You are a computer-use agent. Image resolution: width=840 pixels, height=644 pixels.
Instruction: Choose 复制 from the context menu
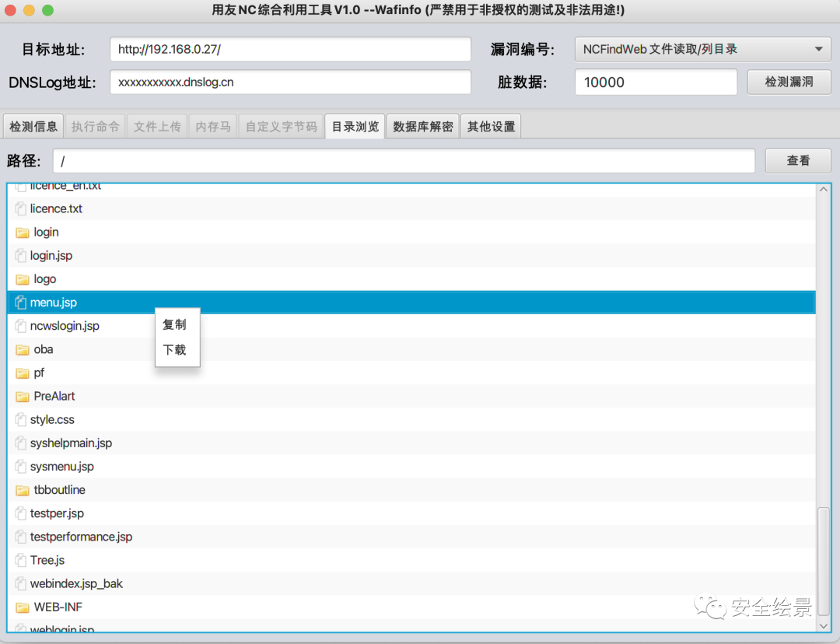point(175,324)
